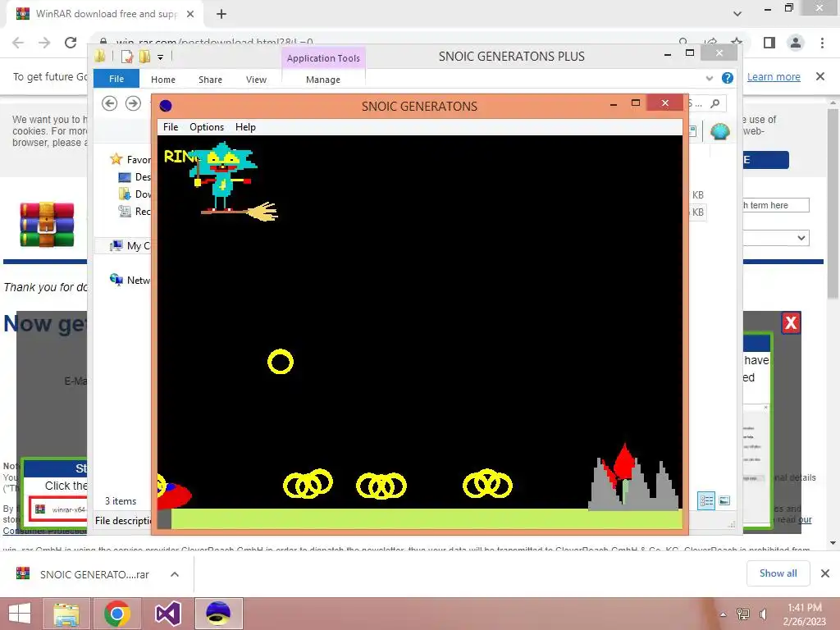Open File Explorer from the taskbar

click(x=66, y=614)
